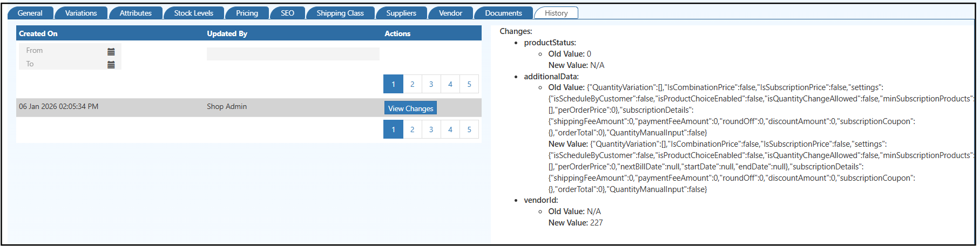Open the To date calendar picker icon
Image resolution: width=980 pixels, height=246 pixels.
tap(111, 65)
